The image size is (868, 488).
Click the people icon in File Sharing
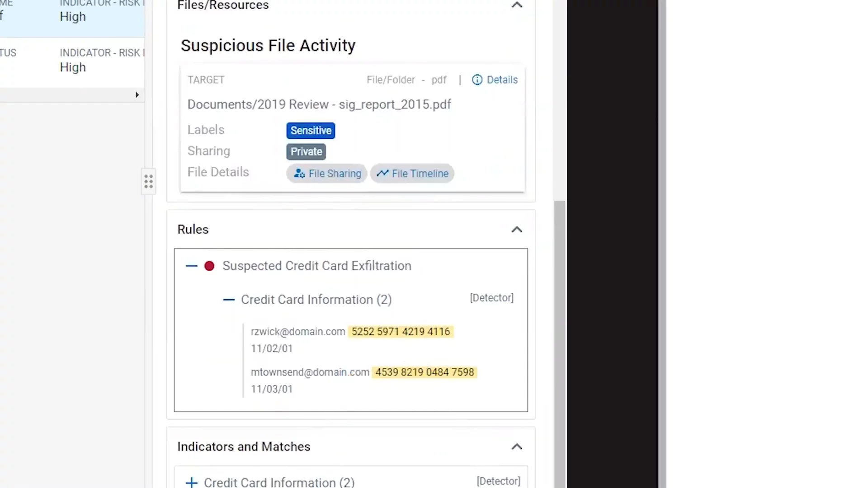tap(299, 174)
